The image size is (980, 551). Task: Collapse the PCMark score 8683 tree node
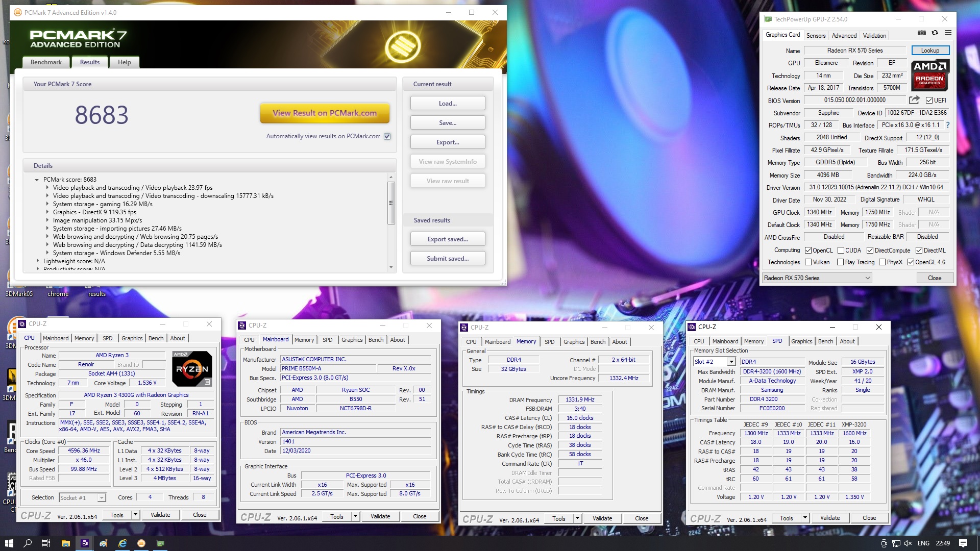pyautogui.click(x=37, y=180)
